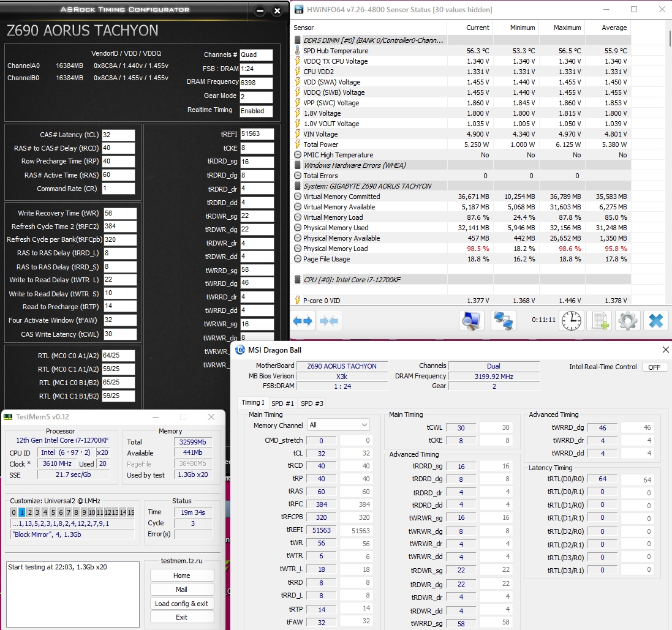Screen dimensions: 672x630
Task: Click DDR5 DIMM group chip icon
Action: pos(298,40)
